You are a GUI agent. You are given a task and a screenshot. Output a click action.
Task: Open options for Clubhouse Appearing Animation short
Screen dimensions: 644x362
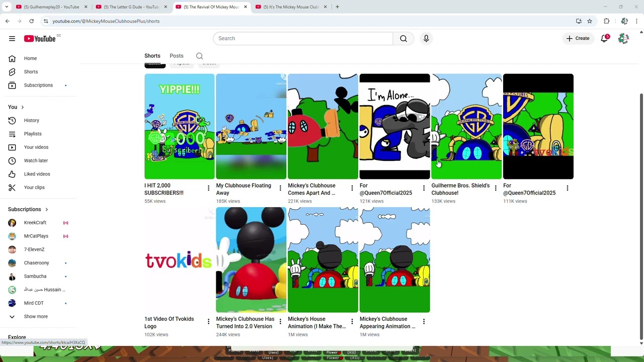point(424,322)
